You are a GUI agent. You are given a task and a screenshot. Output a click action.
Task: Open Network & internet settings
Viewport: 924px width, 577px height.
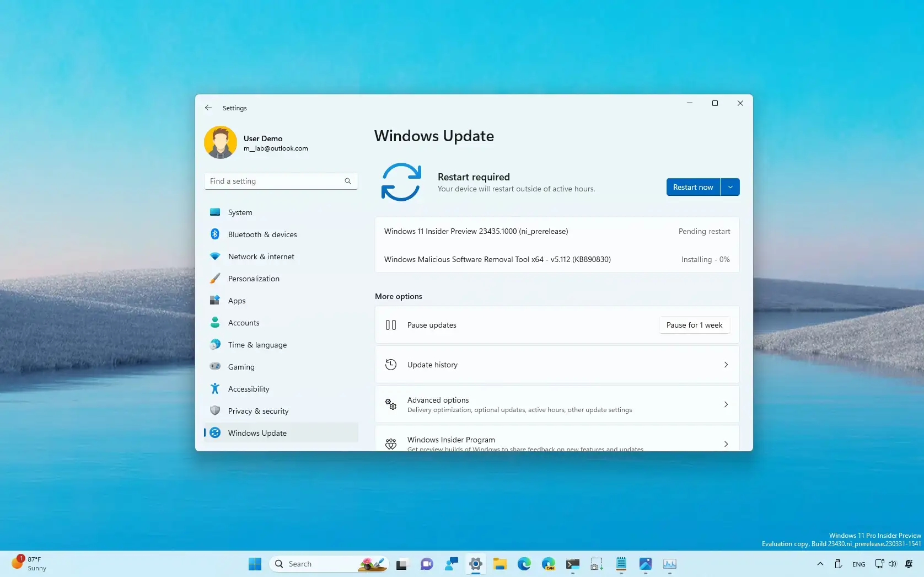281,257
